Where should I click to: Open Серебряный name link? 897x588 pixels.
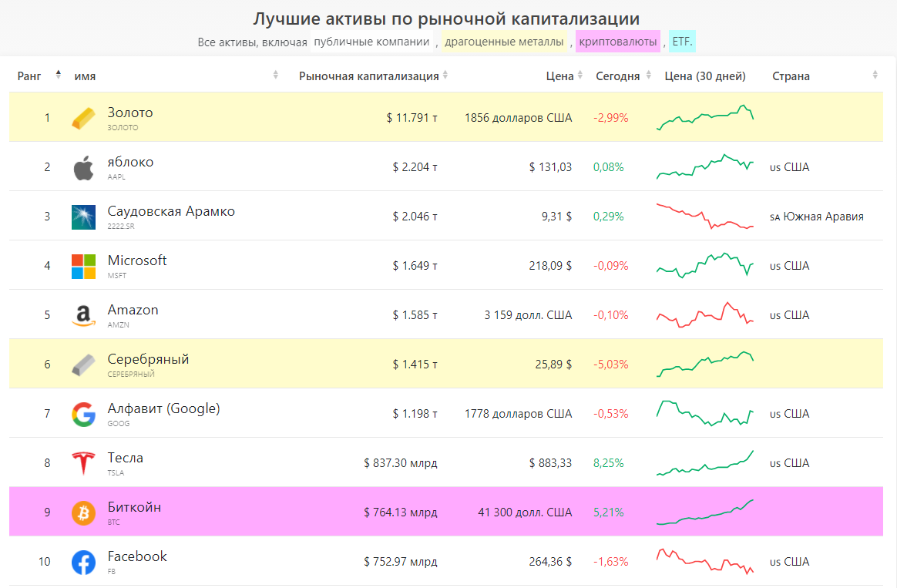148,359
